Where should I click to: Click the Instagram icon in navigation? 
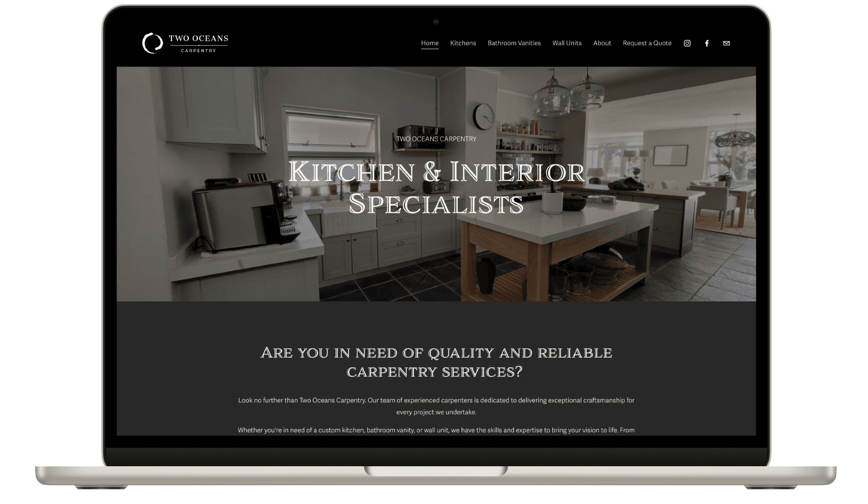[687, 43]
